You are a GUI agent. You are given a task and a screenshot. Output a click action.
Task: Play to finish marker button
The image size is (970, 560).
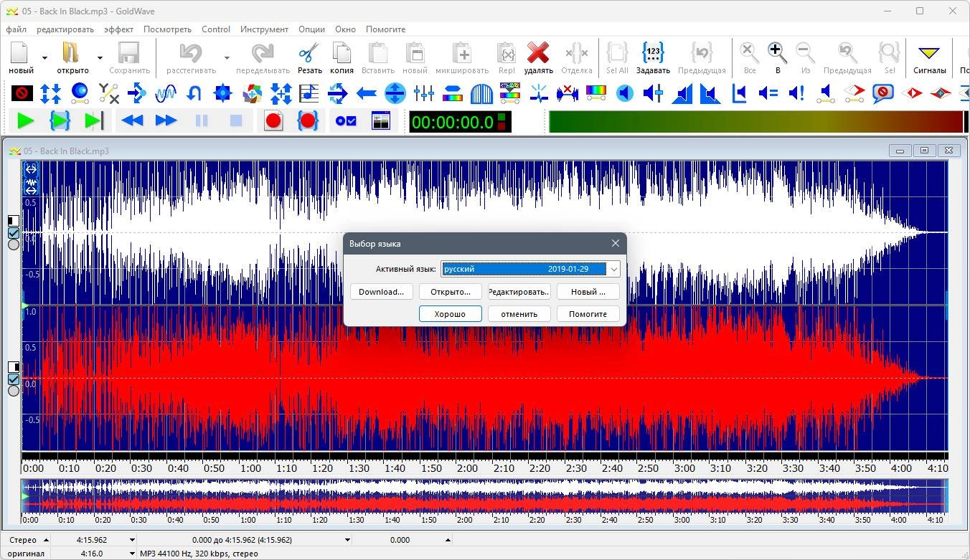pos(94,121)
